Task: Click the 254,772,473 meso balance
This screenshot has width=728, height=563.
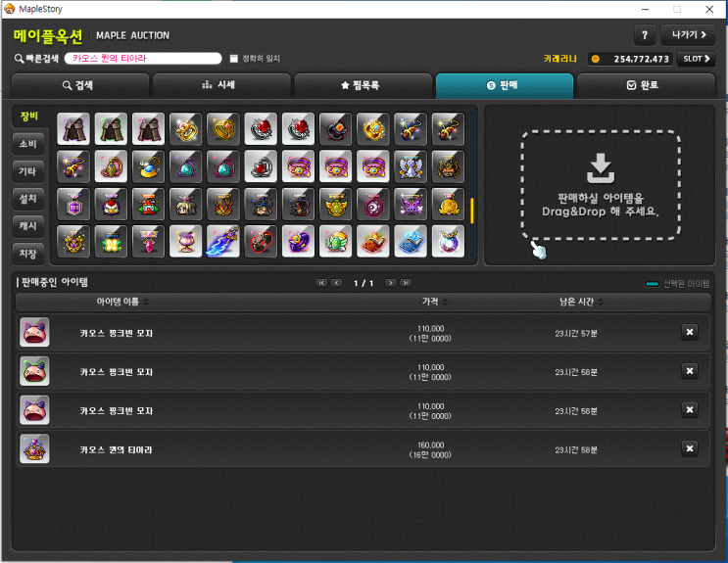Action: [641, 59]
